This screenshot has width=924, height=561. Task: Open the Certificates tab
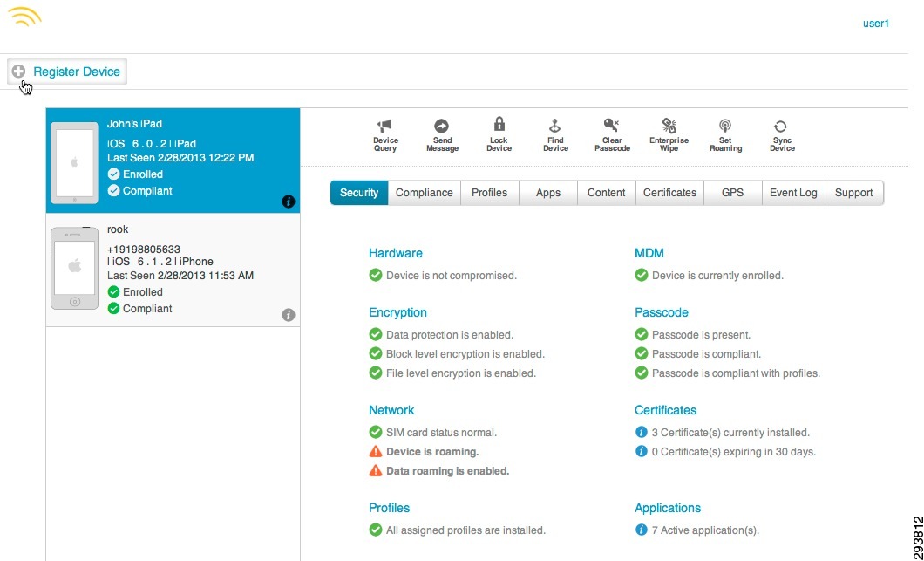click(x=669, y=193)
